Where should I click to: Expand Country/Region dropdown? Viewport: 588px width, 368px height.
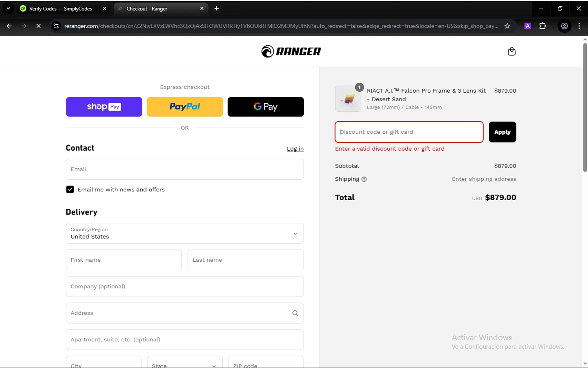tap(185, 233)
